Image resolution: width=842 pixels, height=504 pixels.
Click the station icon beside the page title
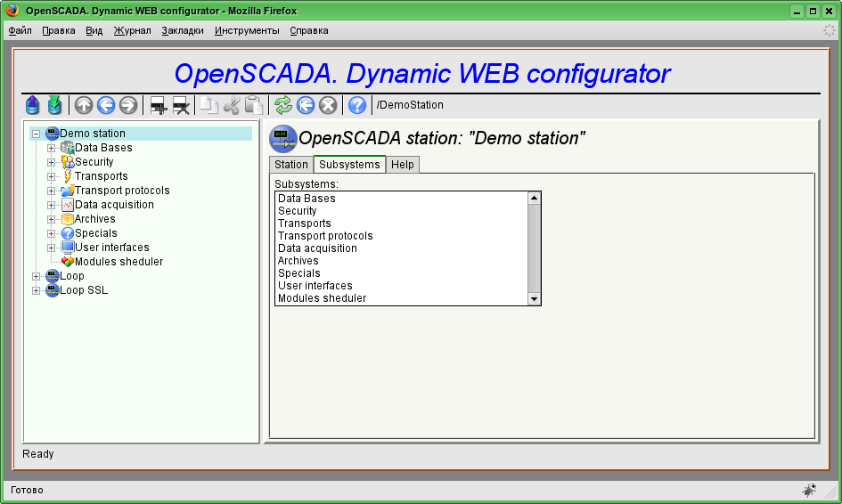coord(283,139)
